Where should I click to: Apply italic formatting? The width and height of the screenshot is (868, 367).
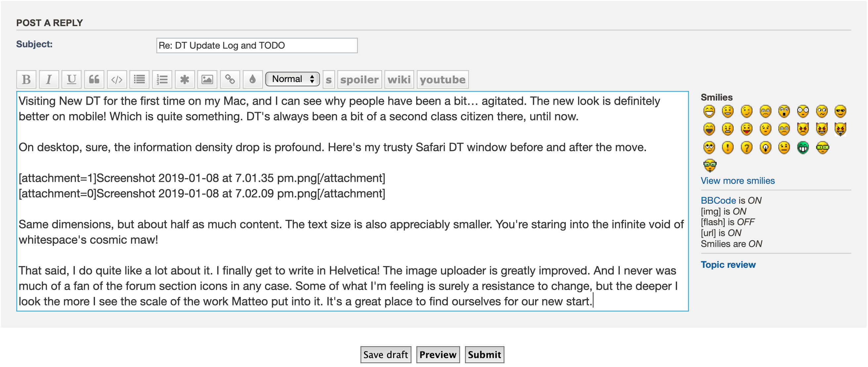(x=49, y=79)
